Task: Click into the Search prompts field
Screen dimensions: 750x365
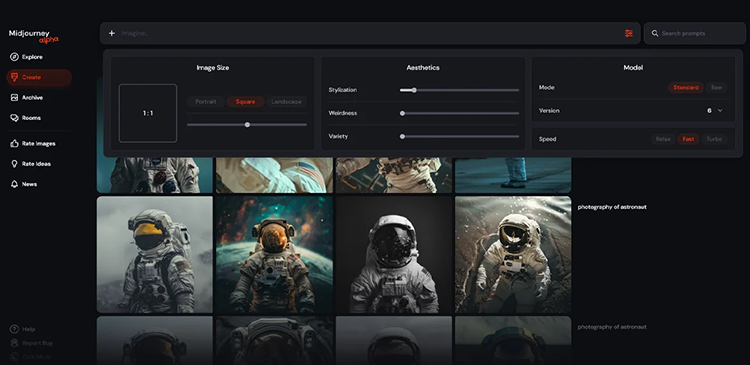Action: [x=694, y=33]
